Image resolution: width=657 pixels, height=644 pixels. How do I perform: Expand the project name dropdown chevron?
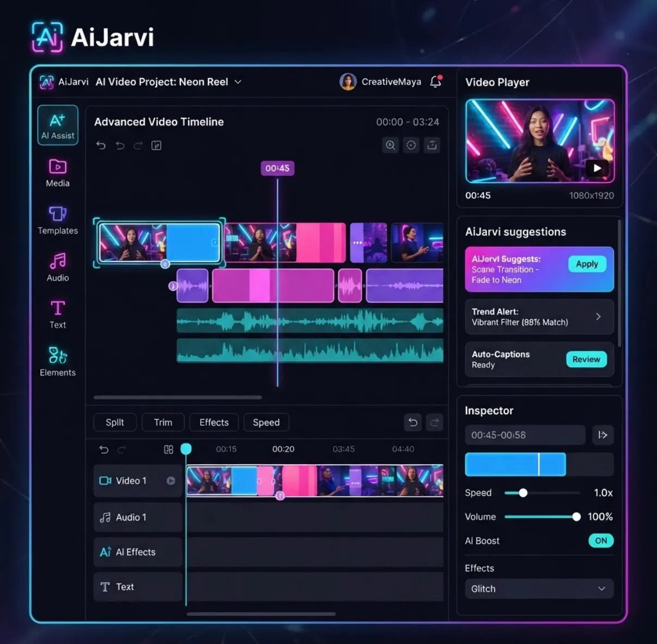(238, 82)
